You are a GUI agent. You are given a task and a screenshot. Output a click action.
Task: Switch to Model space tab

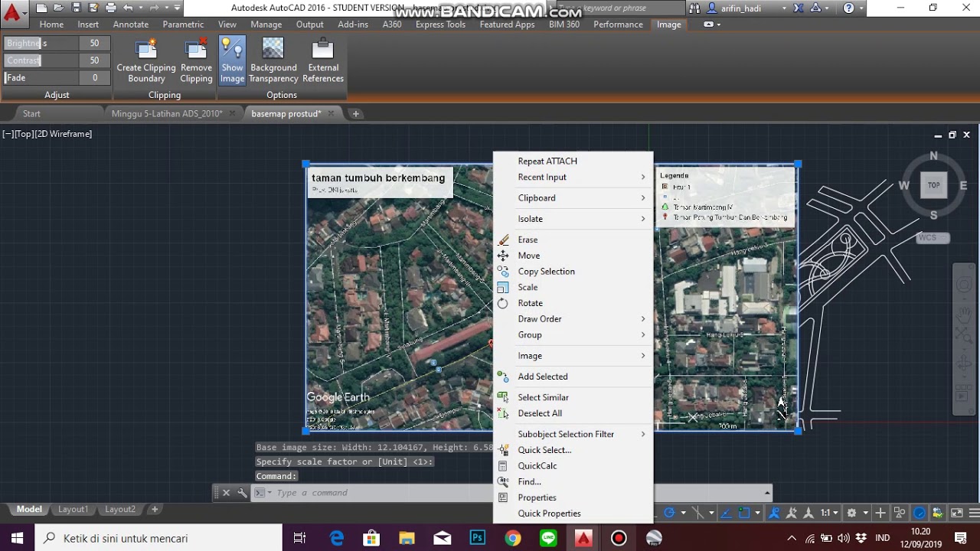[29, 509]
